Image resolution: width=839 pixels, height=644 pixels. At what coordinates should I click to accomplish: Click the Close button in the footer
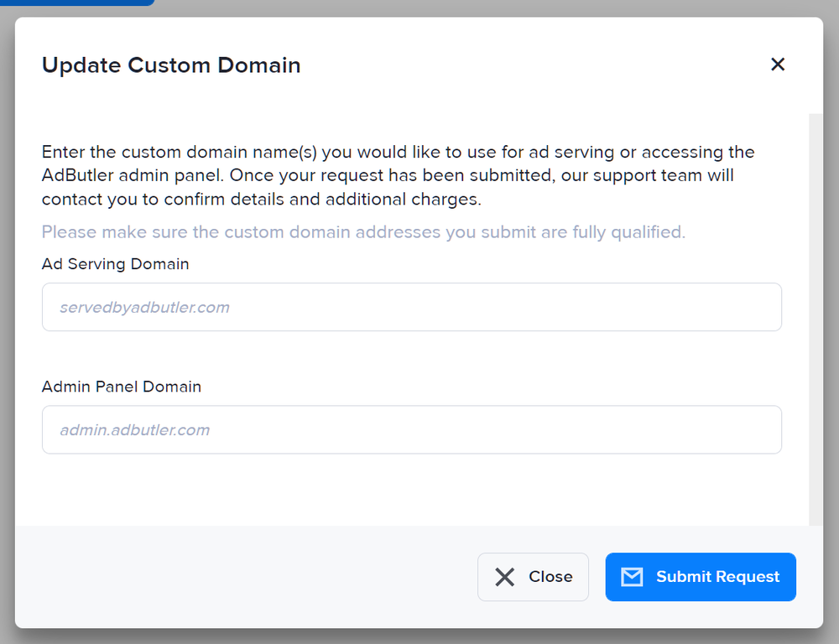click(533, 577)
